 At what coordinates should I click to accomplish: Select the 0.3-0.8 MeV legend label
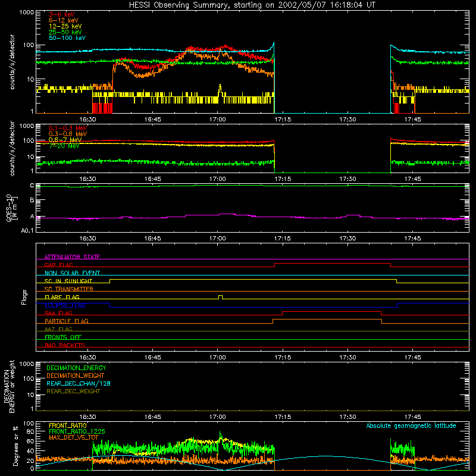pyautogui.click(x=68, y=134)
